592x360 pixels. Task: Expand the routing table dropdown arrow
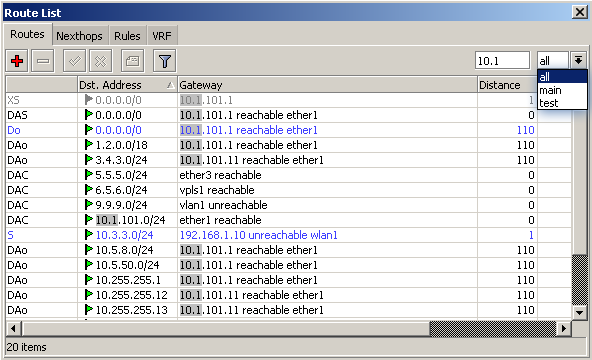(x=578, y=60)
